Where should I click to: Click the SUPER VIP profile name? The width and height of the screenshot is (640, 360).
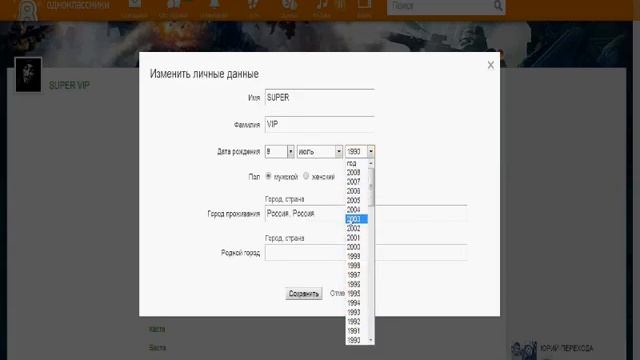point(69,85)
